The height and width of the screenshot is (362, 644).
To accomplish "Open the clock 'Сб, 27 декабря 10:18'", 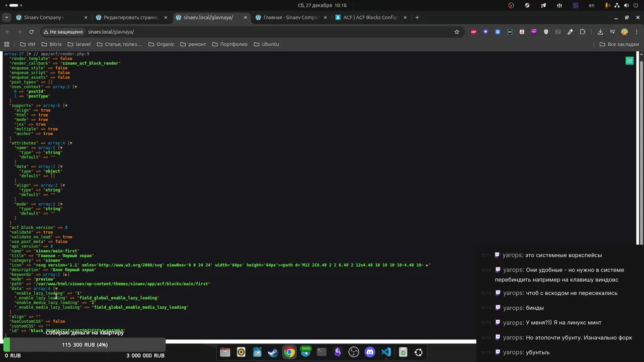I will (322, 5).
